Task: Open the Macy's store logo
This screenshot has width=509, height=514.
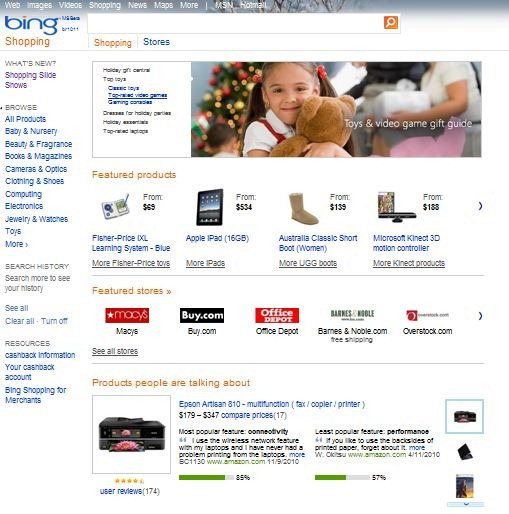Action: [x=127, y=315]
